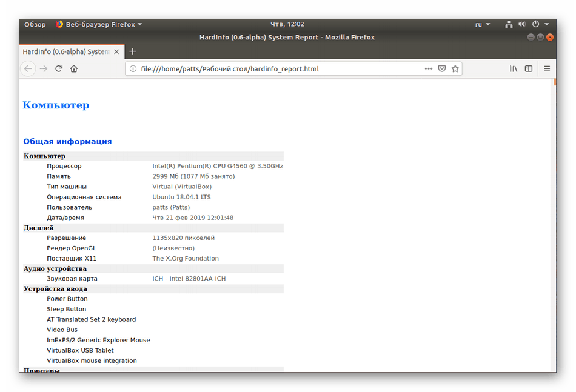The image size is (576, 392).
Task: Click the Power Button entry
Action: [67, 299]
